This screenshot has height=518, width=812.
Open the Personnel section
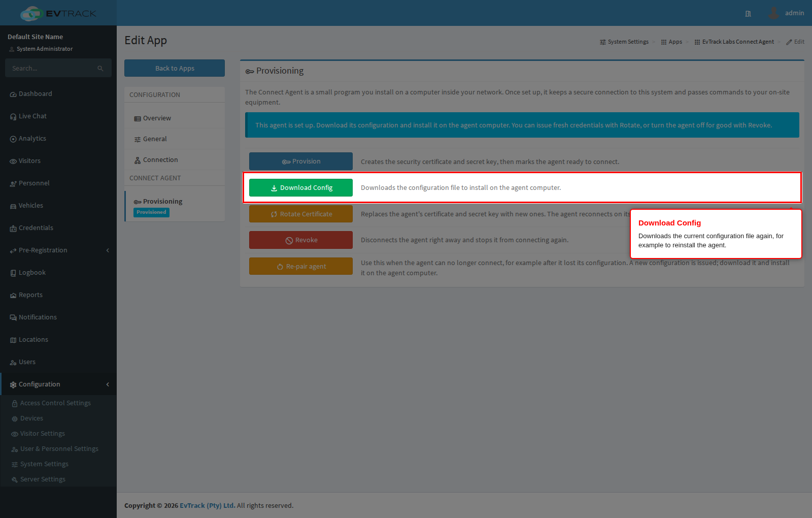coord(58,183)
